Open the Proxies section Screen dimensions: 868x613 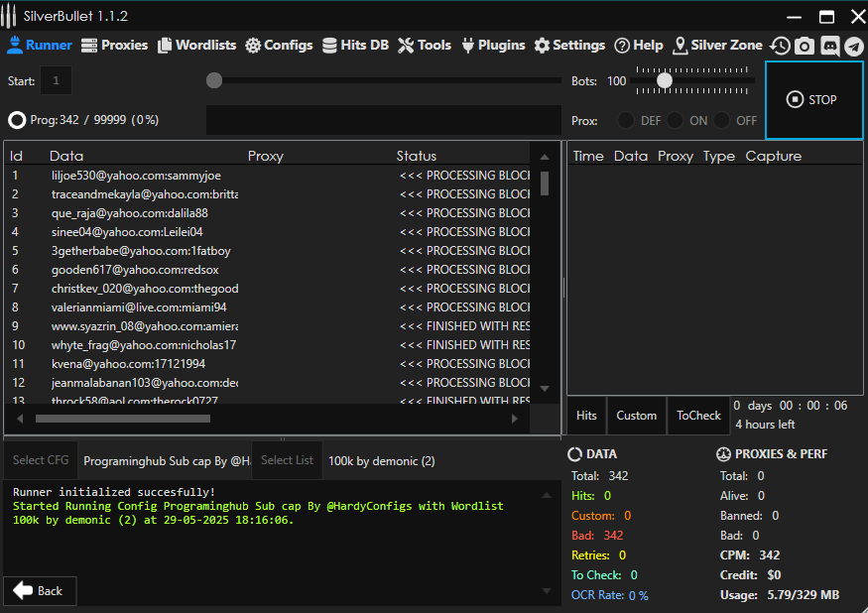coord(114,45)
